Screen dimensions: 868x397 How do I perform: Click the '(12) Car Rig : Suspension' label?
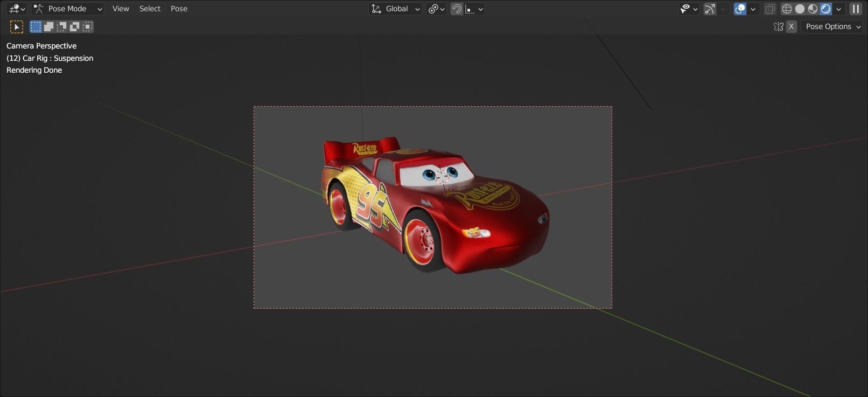pos(50,58)
